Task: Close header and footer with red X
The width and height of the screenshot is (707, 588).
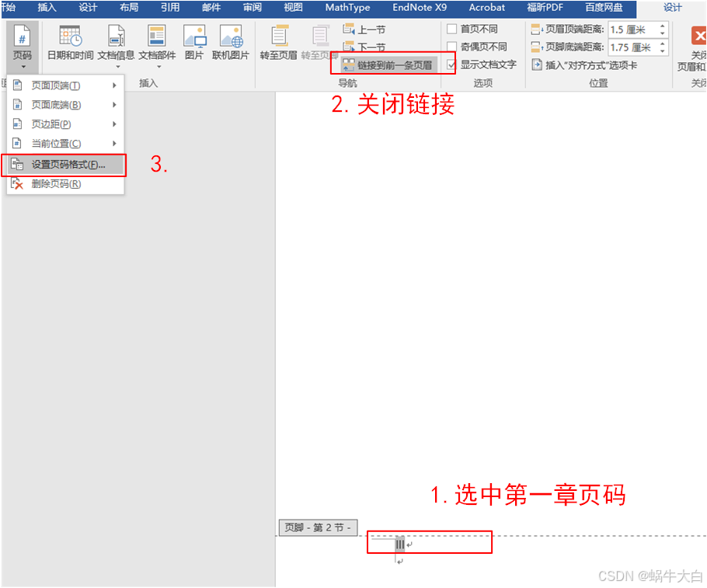Action: point(698,36)
